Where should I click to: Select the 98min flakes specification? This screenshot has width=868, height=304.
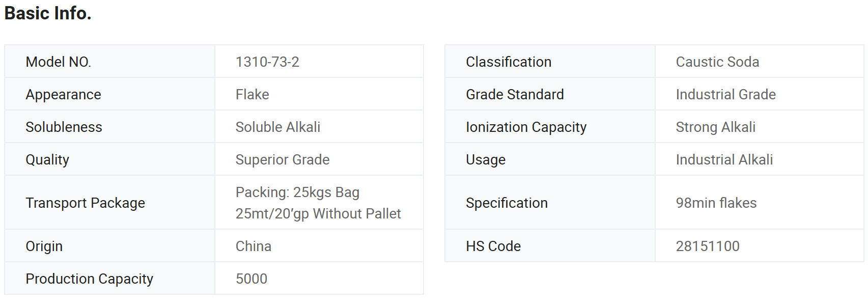[716, 203]
